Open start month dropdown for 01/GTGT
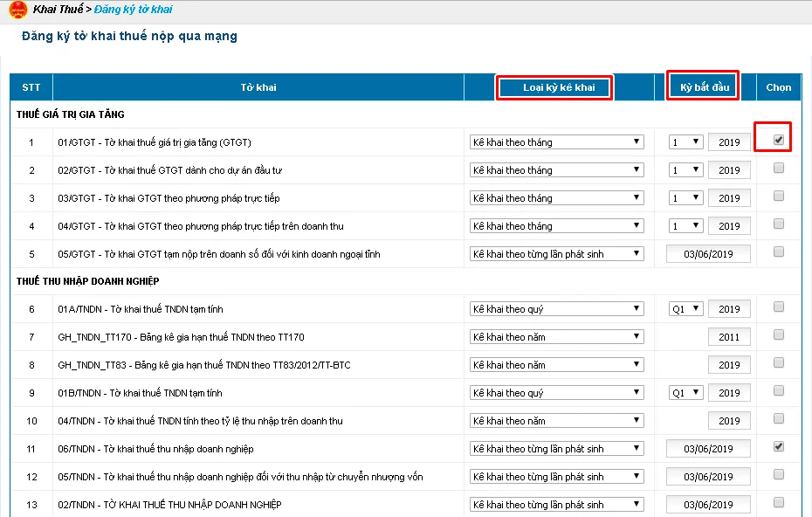This screenshot has width=812, height=517. click(x=685, y=142)
